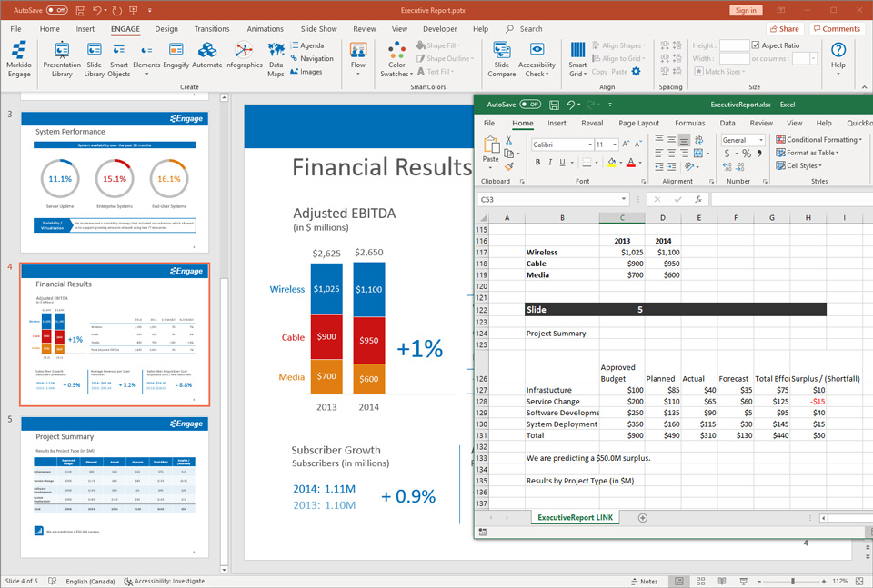Open Excel Formulas tab
This screenshot has width=873, height=588.
[x=690, y=123]
